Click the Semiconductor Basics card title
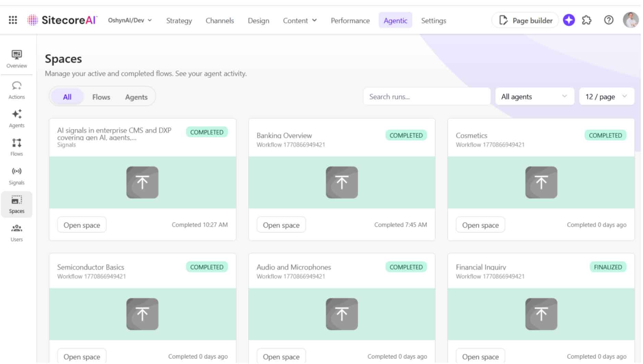Image resolution: width=643 pixels, height=364 pixels. [x=91, y=268]
